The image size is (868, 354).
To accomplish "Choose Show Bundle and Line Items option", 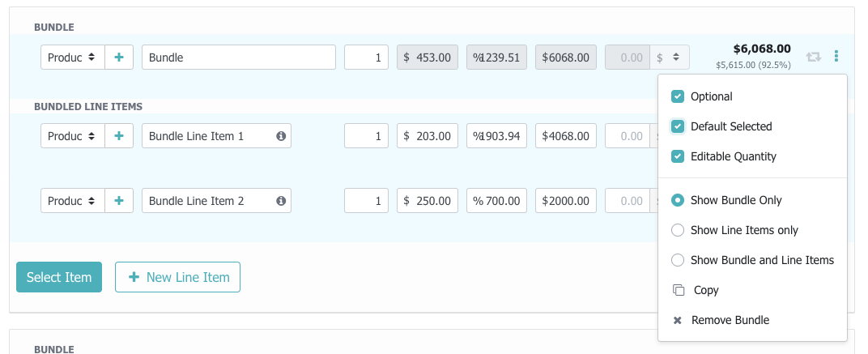I will 679,260.
